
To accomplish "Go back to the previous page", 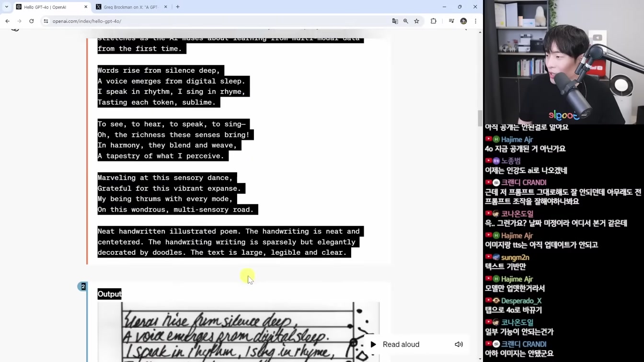I will coord(8,21).
